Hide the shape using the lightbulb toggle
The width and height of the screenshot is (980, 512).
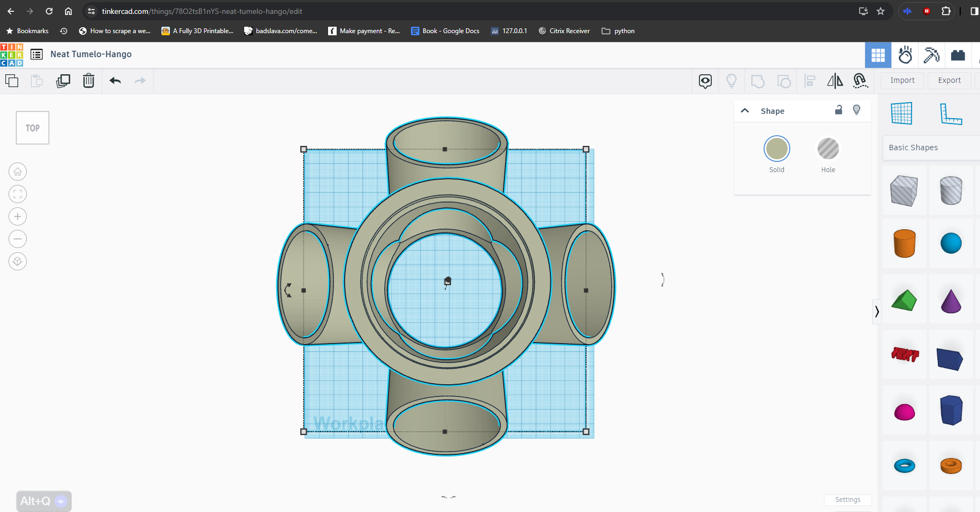(857, 110)
